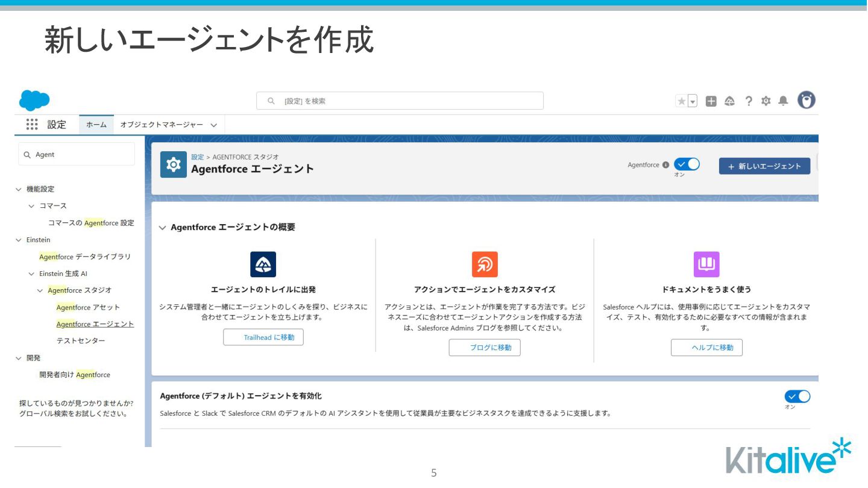Click the magnifier icon in quick find
The height and width of the screenshot is (488, 868).
pos(27,155)
